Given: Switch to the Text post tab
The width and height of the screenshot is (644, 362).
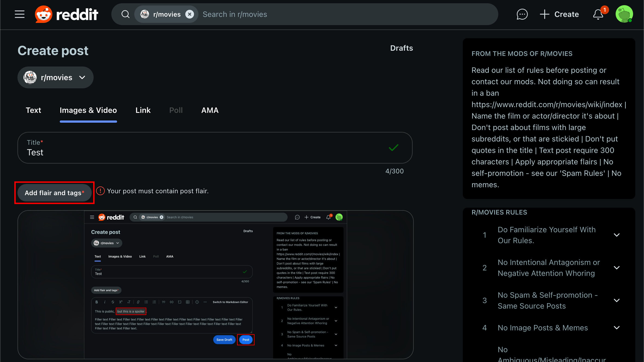Looking at the screenshot, I should click(33, 110).
